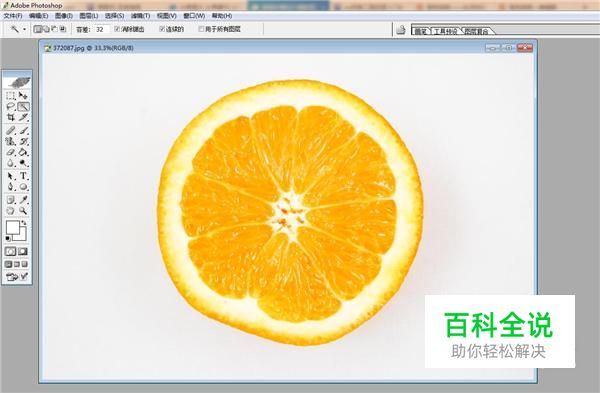
Task: Open the 选择(S) menu
Action: tap(114, 16)
